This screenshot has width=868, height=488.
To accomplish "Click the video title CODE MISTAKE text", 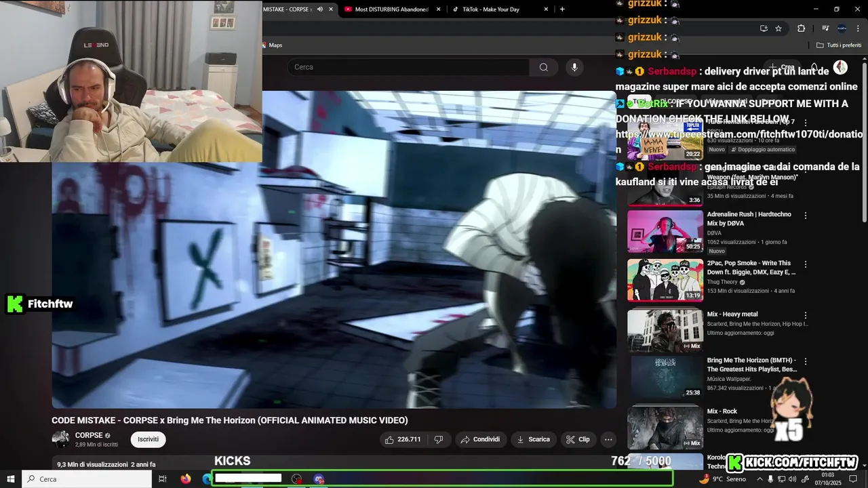I will point(230,420).
